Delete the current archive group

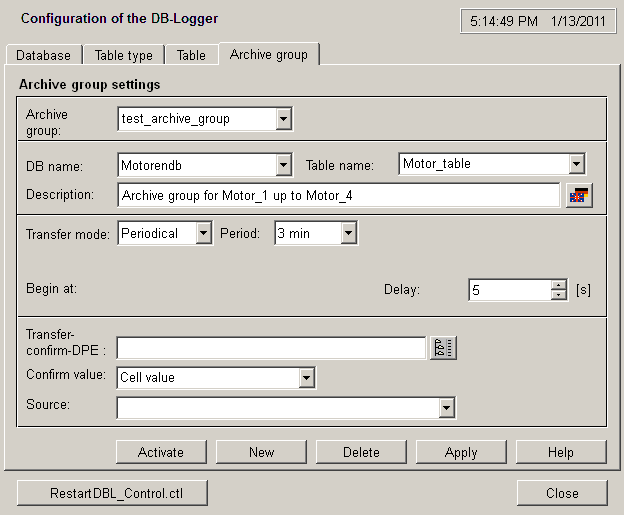tap(361, 452)
